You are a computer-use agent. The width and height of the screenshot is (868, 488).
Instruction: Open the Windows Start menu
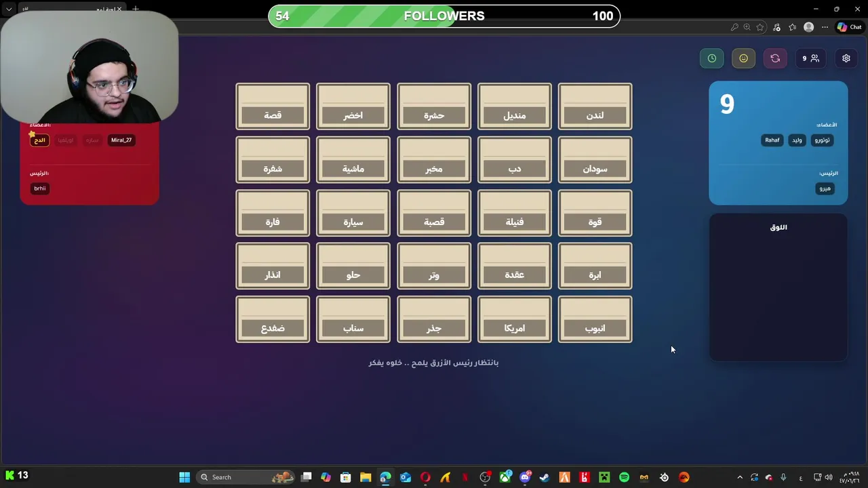pyautogui.click(x=184, y=477)
